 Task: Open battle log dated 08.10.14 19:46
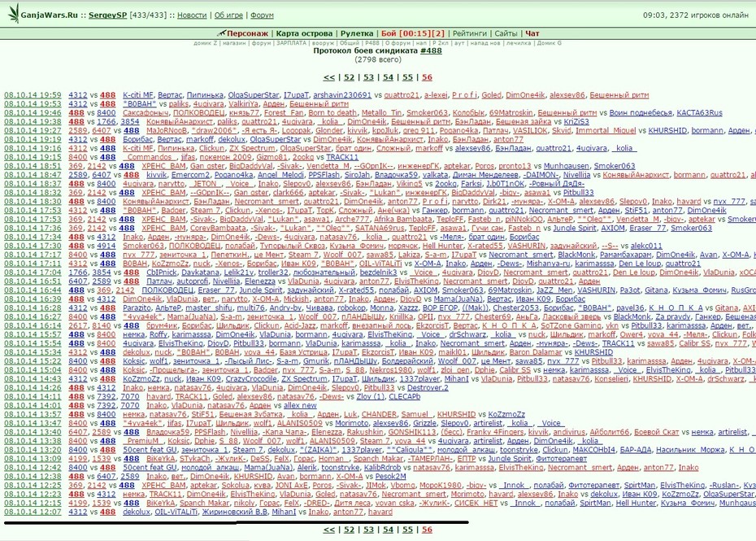[x=33, y=113]
